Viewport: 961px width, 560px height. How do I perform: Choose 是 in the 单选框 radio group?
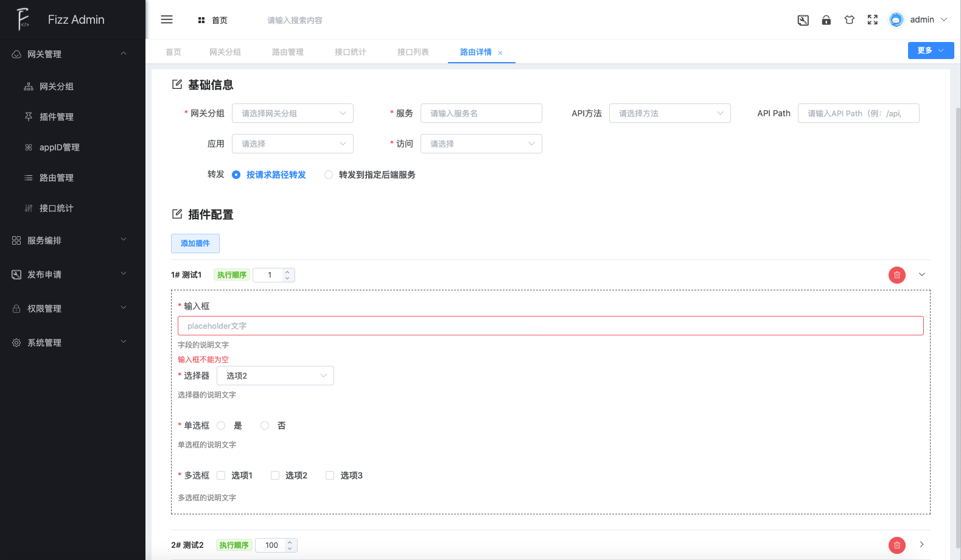pos(222,425)
